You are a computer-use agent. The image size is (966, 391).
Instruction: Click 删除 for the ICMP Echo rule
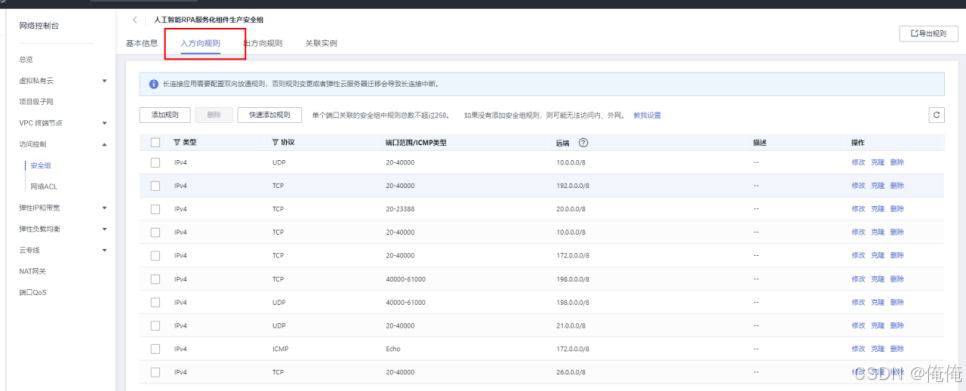tap(896, 349)
